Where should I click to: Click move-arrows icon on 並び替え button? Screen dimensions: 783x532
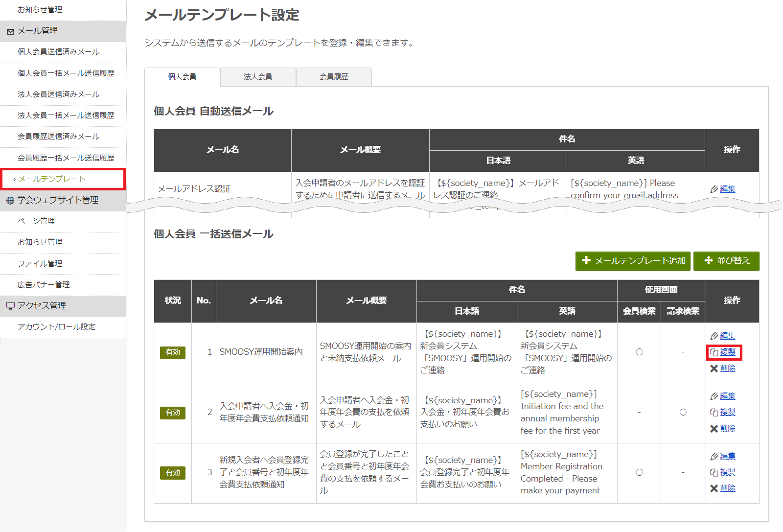[709, 260]
